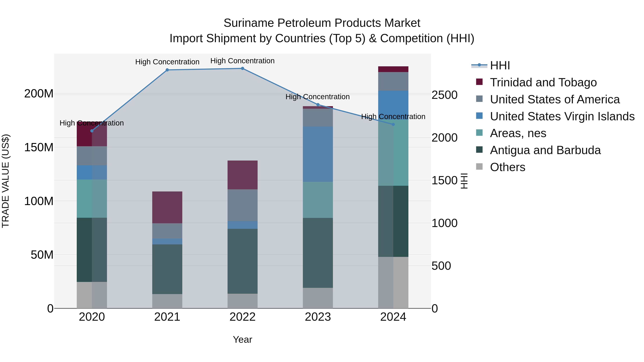
Task: Click the 2023 Antigua and Barbuda bar segment
Action: 318,253
